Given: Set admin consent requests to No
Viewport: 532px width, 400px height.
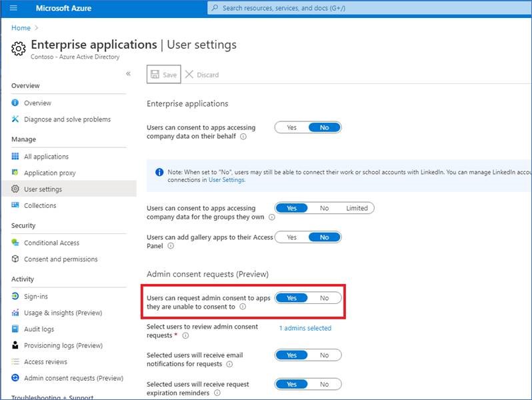Looking at the screenshot, I should point(324,298).
